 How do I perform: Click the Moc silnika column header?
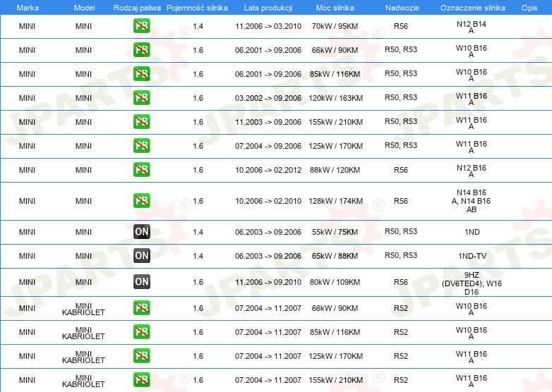[x=335, y=8]
